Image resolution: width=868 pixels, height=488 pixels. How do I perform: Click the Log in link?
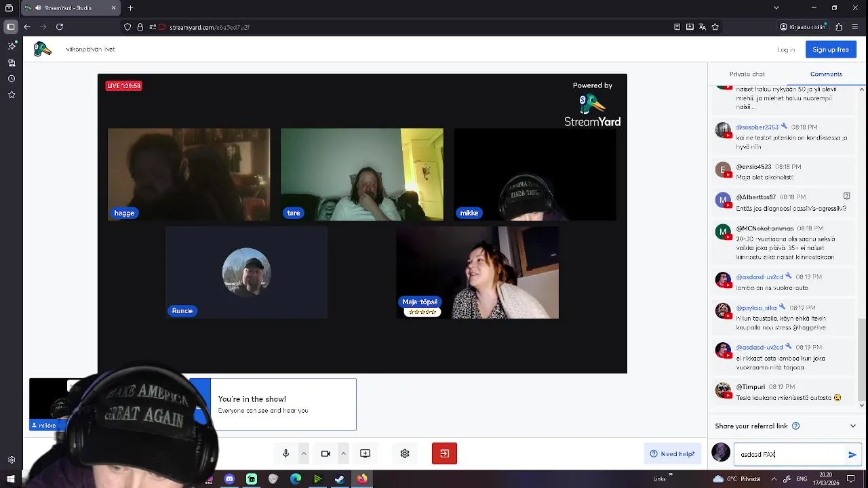(x=786, y=49)
